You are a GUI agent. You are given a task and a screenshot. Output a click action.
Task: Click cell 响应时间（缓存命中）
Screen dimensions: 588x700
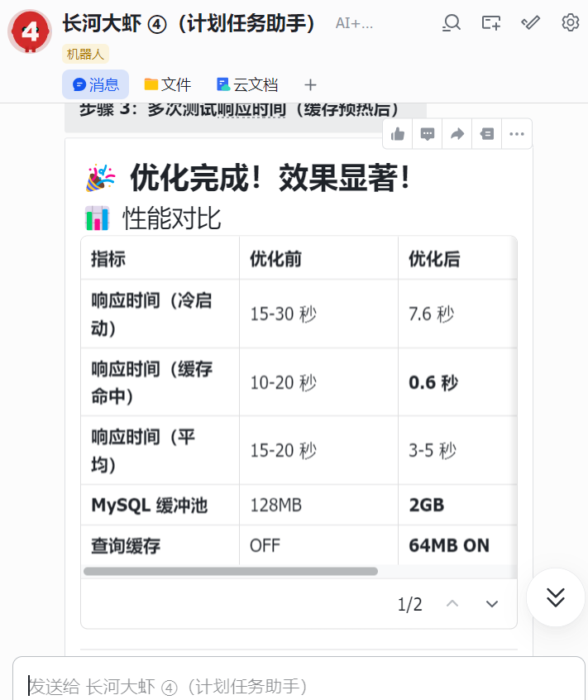[x=160, y=382]
